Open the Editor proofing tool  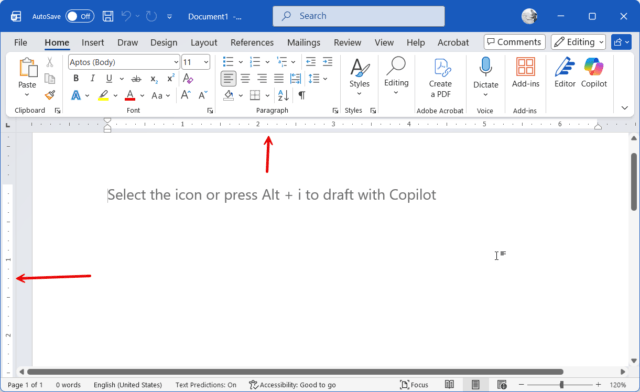(x=564, y=72)
